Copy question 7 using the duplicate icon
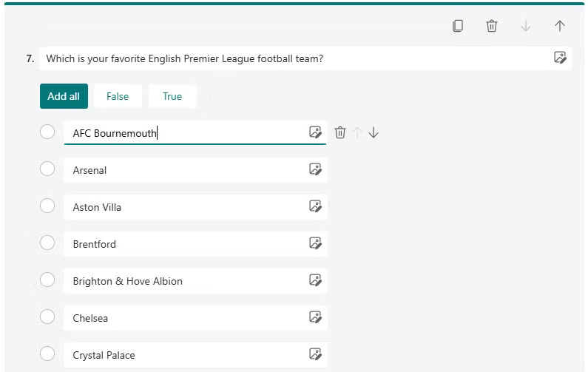Screen dimensions: 588x372 [458, 26]
